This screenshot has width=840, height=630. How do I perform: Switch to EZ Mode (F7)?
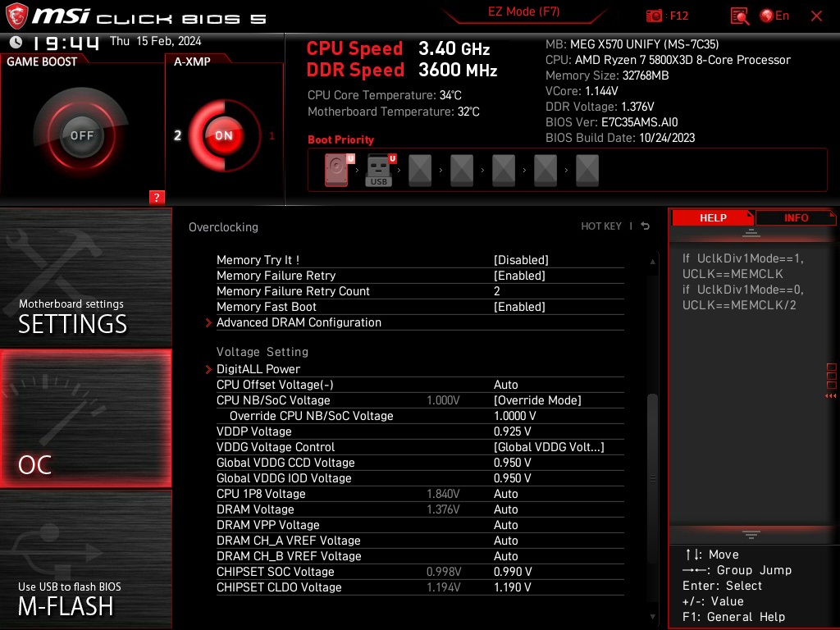[x=525, y=12]
